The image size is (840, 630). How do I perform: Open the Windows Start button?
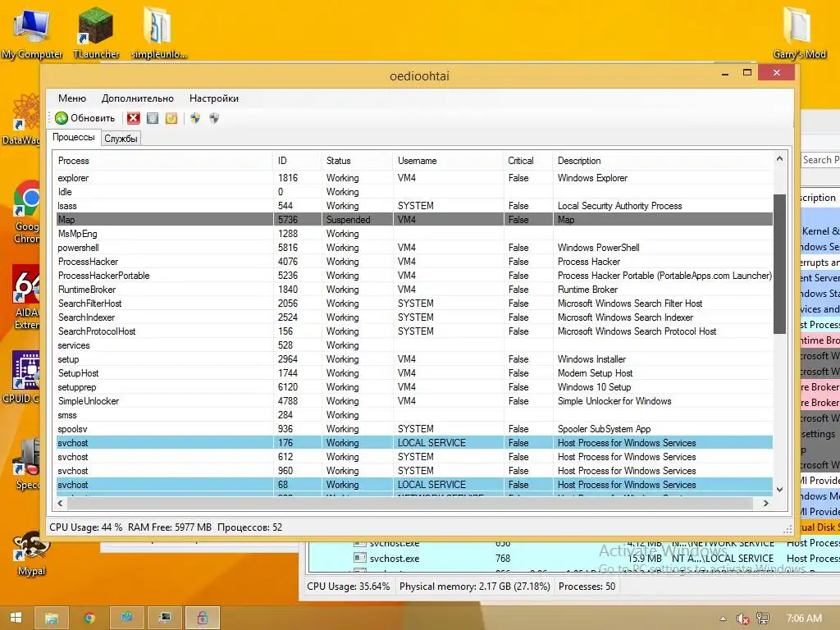coord(16,618)
